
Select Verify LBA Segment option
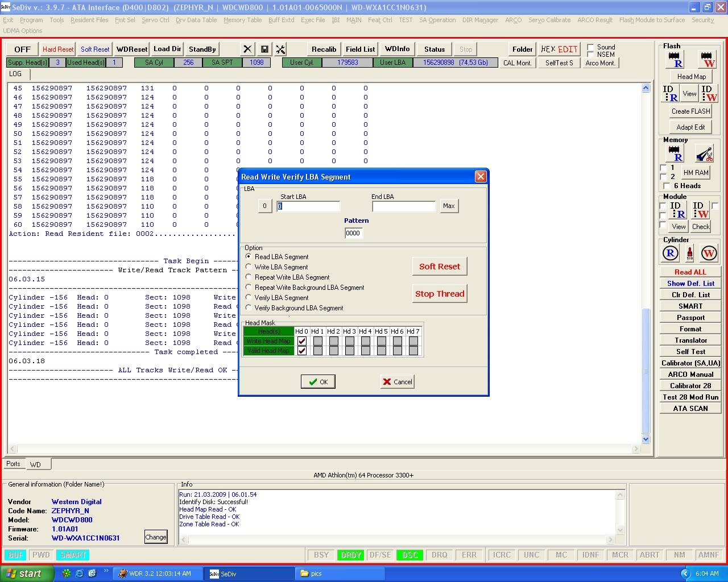coord(281,298)
